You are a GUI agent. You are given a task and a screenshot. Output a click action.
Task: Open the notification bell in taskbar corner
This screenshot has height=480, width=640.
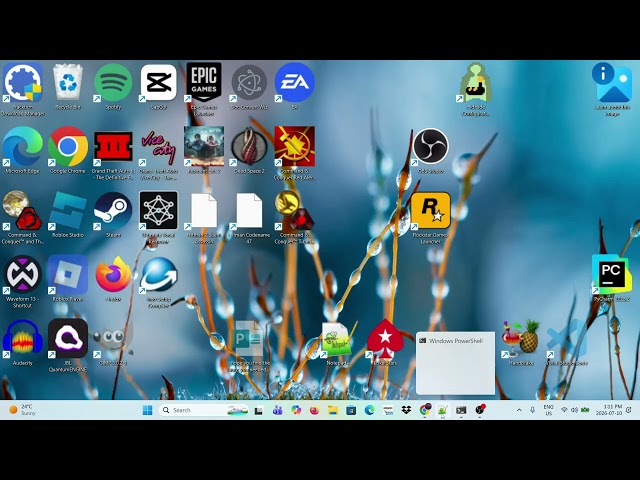(629, 410)
